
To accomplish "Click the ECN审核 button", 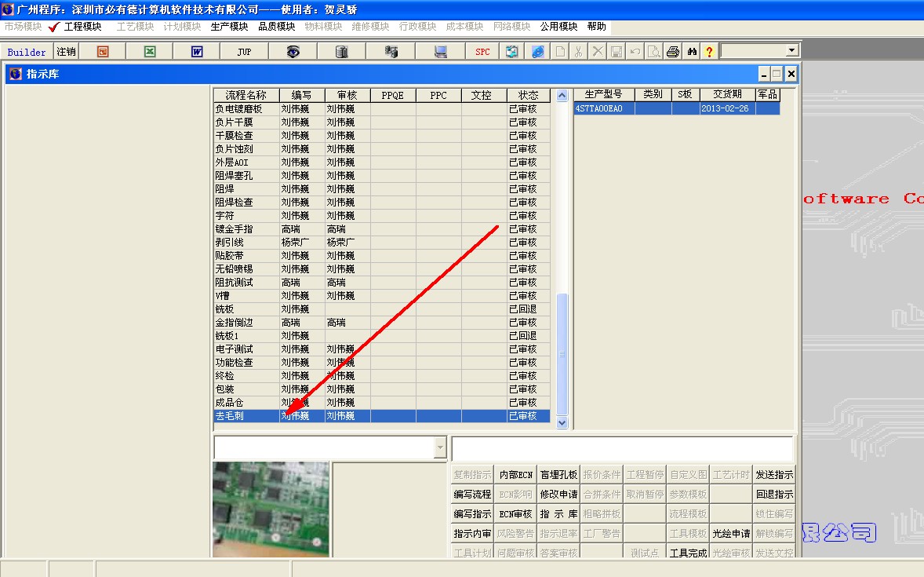I will [515, 514].
